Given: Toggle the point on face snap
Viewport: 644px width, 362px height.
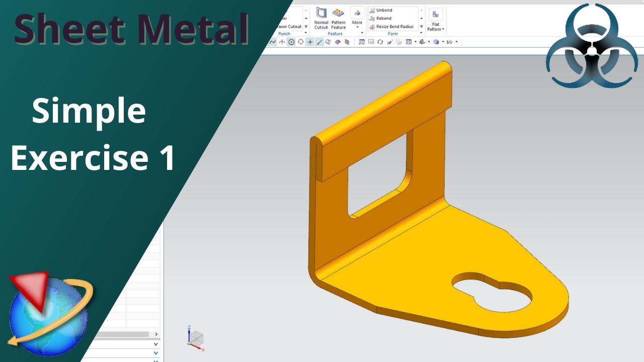Looking at the screenshot, I should 328,42.
